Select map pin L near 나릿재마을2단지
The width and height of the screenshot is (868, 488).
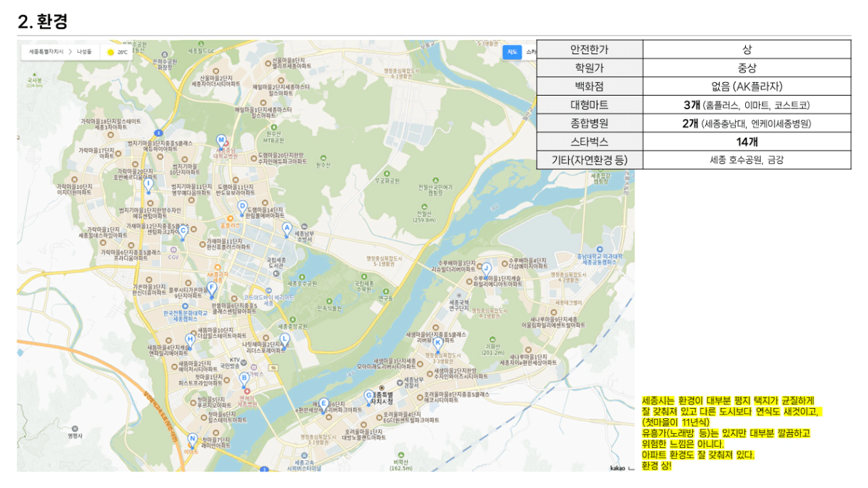pos(284,340)
